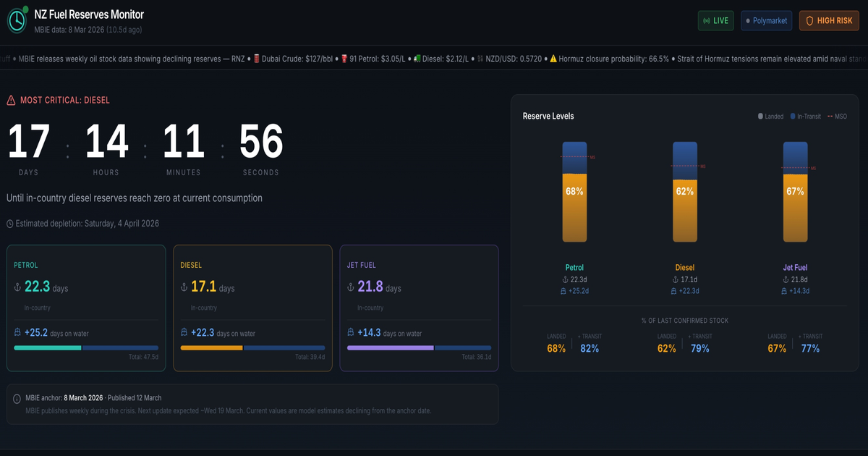The image size is (868, 456).
Task: Click the info icon beside MBIE anchor
Action: pyautogui.click(x=17, y=398)
